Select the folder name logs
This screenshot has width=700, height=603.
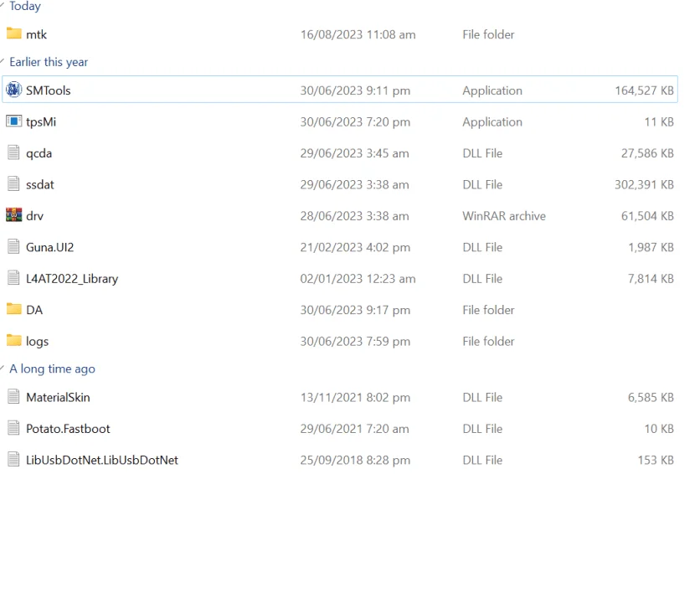point(37,342)
